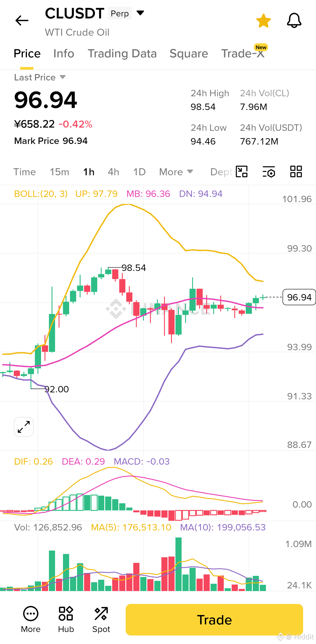Image resolution: width=316 pixels, height=644 pixels.
Task: Open the chart drawing tools icon
Action: point(242,171)
